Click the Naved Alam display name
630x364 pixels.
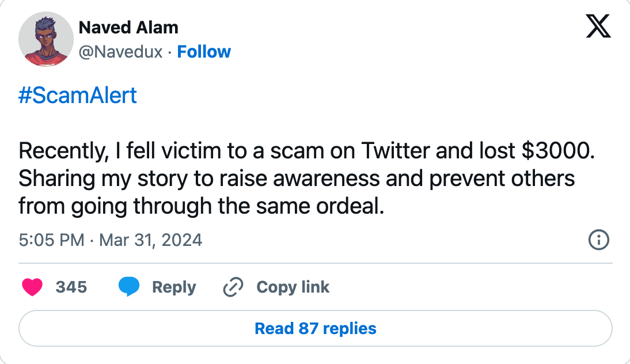tap(128, 27)
